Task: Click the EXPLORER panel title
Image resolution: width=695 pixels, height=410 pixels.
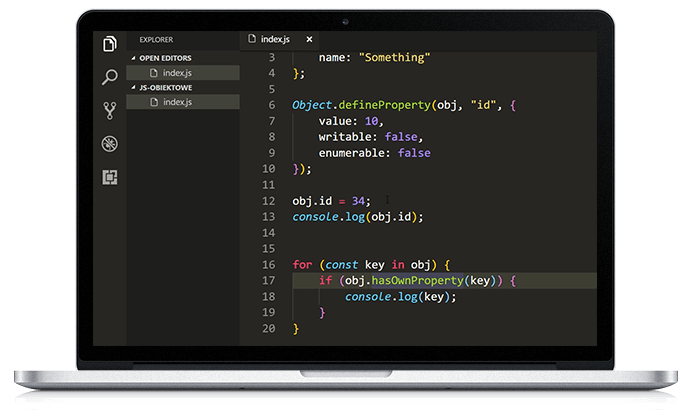Action: coord(156,41)
